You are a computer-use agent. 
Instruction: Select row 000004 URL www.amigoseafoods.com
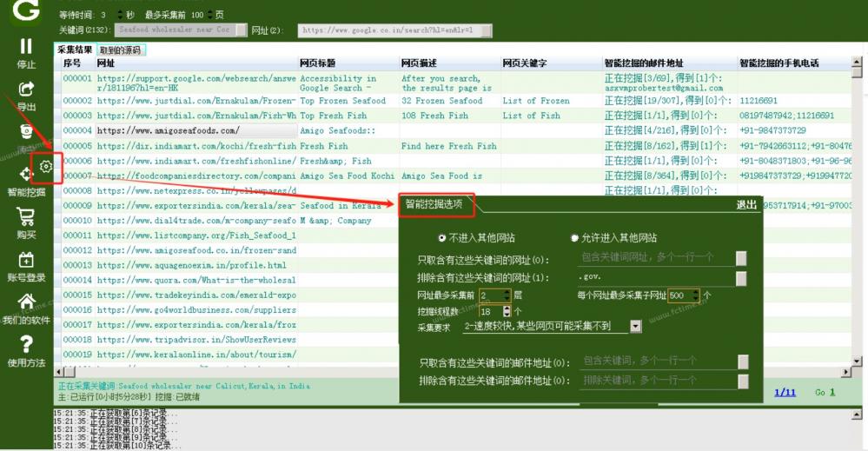tap(196, 130)
